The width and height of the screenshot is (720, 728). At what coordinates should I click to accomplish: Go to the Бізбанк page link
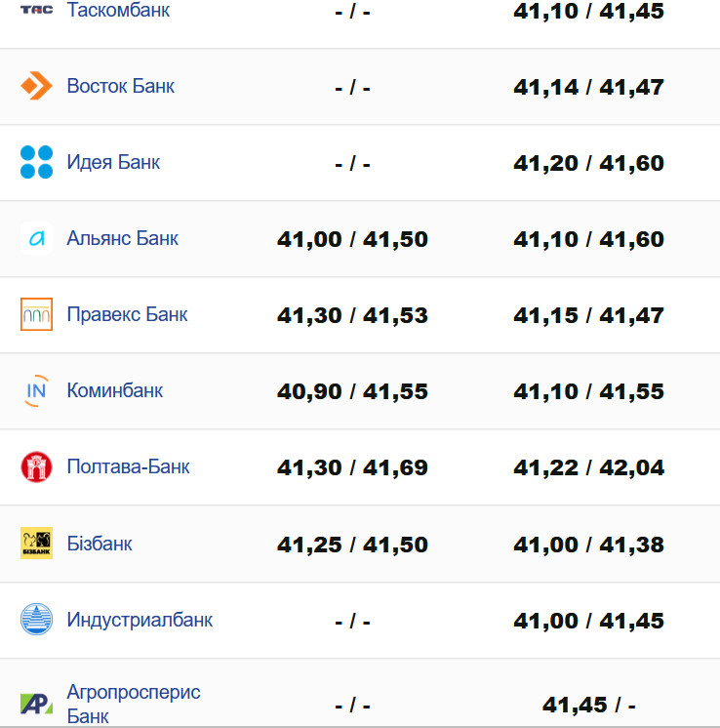tap(100, 544)
